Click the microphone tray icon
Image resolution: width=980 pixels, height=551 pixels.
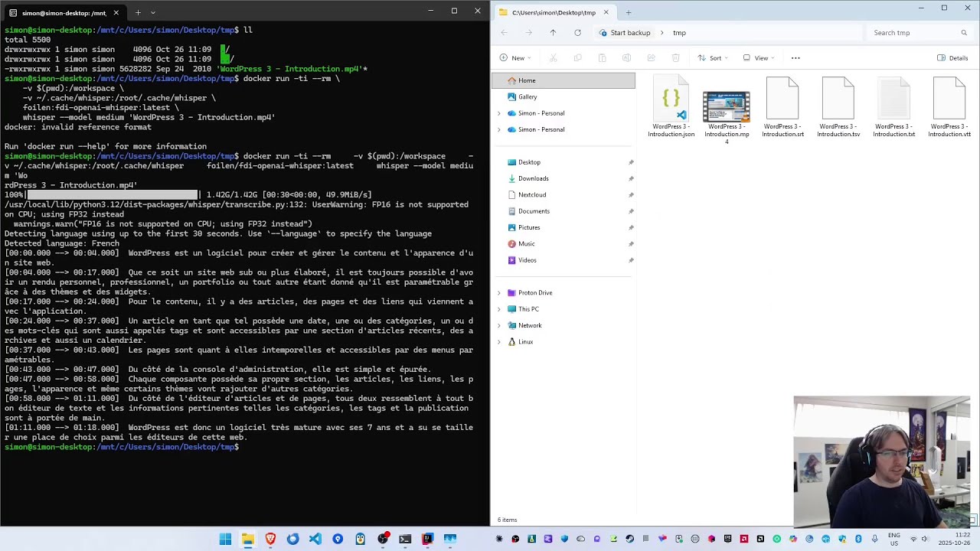875,539
